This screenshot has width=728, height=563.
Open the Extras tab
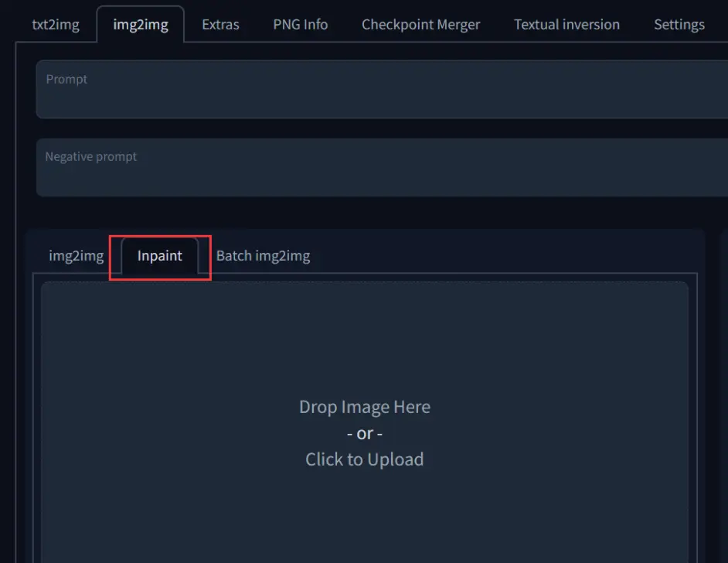pos(220,25)
